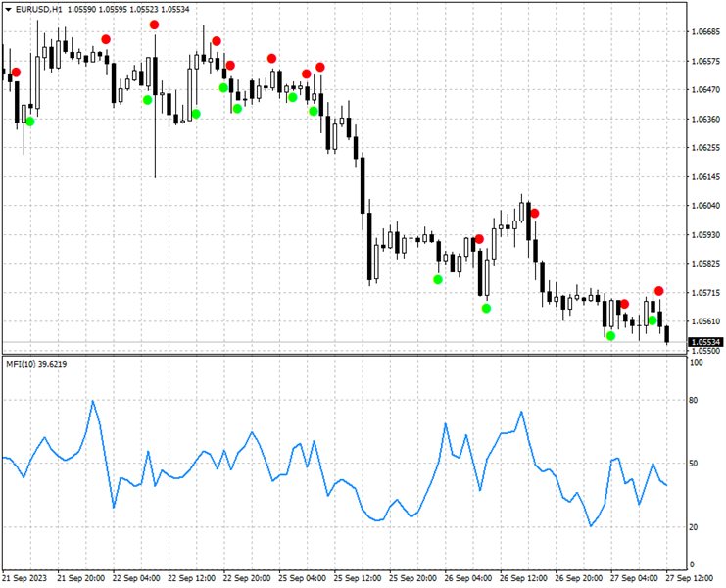Click the 26 Sep 04:00 time label
This screenshot has width=726, height=588.
click(468, 579)
